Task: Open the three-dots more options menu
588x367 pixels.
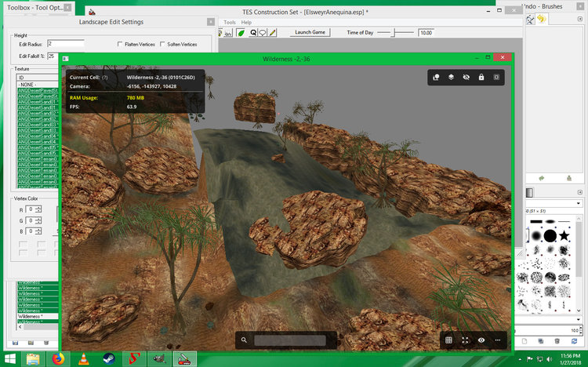Action: coord(498,340)
